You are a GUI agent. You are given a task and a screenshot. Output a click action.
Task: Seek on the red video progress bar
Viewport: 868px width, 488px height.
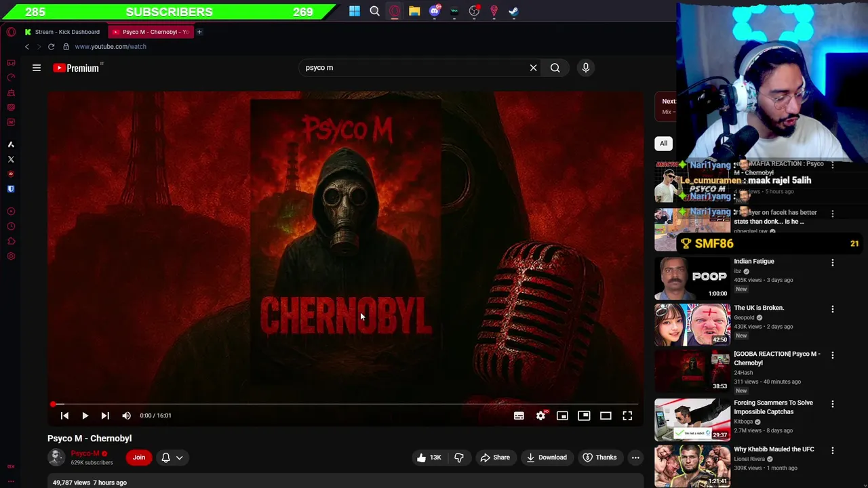point(346,404)
